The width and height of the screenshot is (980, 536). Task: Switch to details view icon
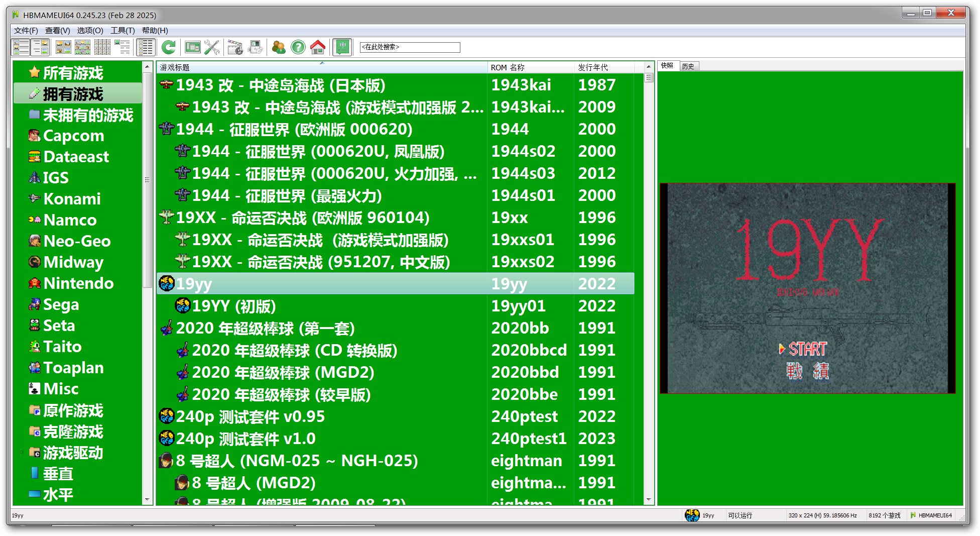pos(122,47)
